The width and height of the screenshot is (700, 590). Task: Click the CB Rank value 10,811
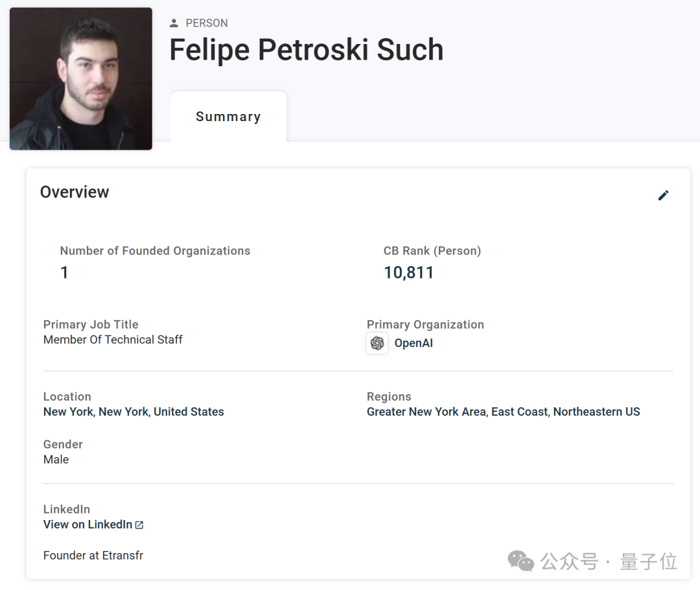tap(408, 273)
